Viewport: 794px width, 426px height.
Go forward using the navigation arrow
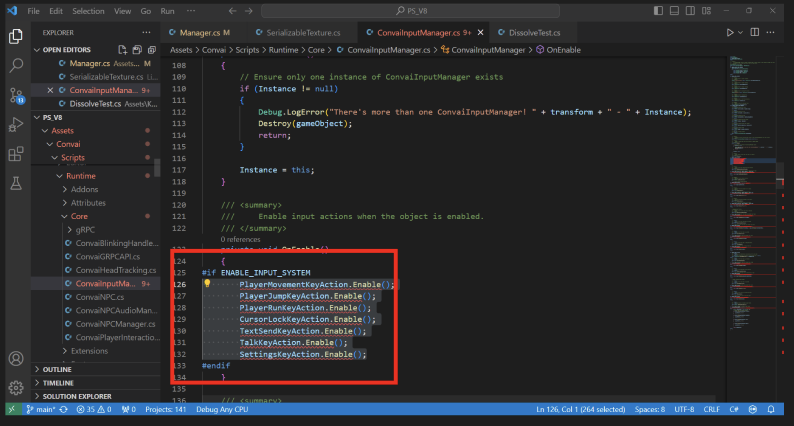point(248,11)
